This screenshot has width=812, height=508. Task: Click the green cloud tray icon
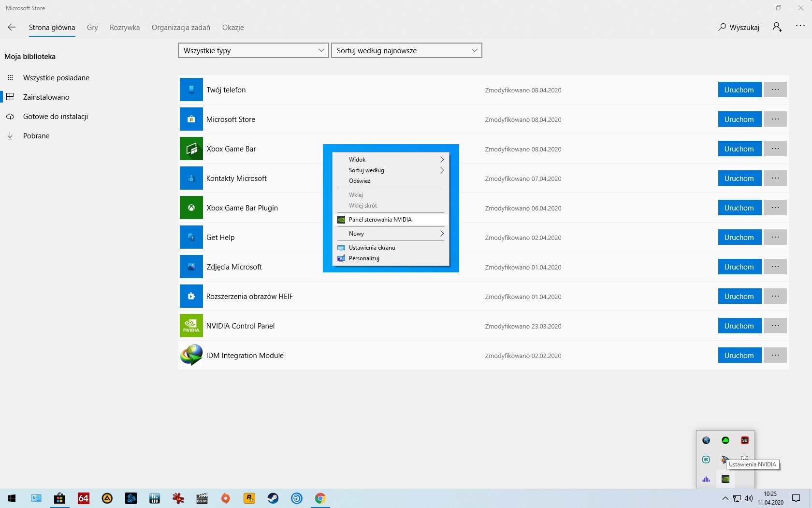click(x=725, y=440)
